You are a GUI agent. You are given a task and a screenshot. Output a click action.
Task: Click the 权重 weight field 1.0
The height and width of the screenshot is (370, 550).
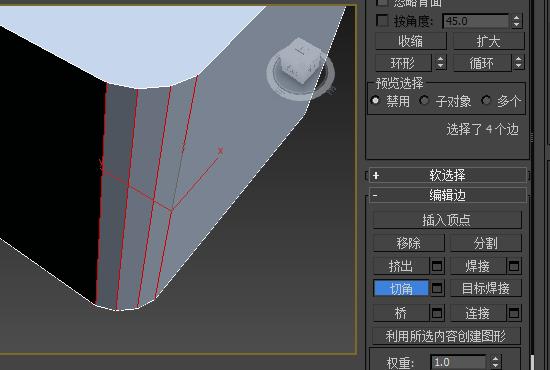pos(459,362)
